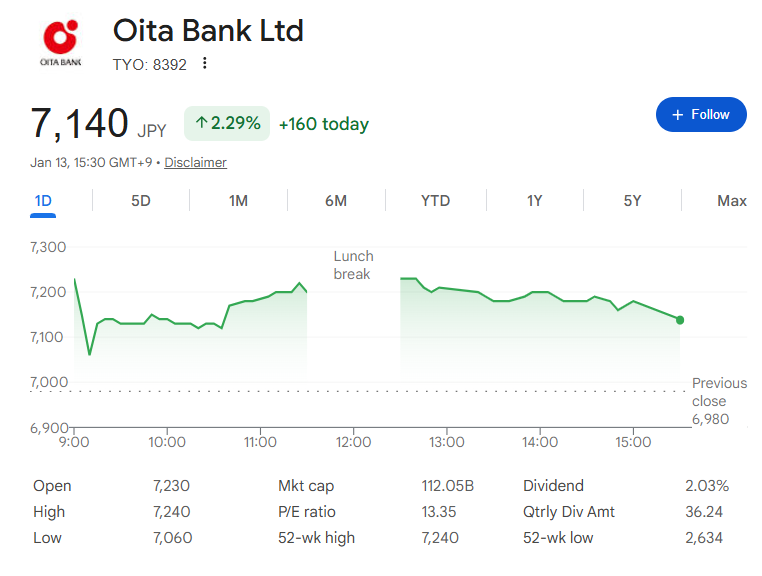
Task: Click the Oita Bank logo icon
Action: point(60,43)
